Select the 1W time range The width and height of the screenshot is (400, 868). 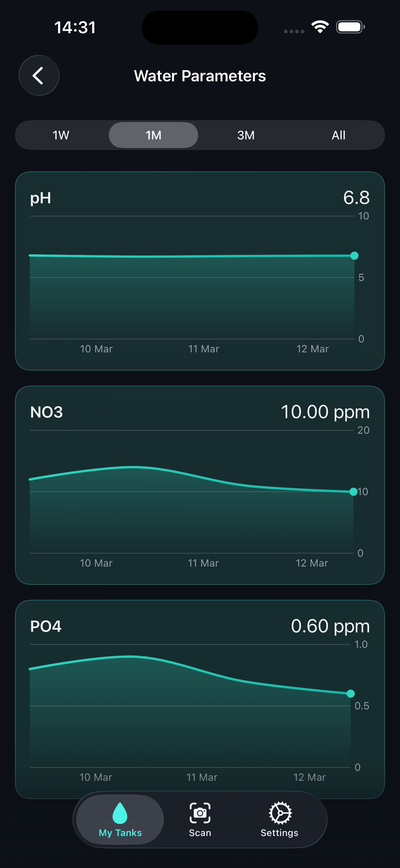(x=61, y=135)
